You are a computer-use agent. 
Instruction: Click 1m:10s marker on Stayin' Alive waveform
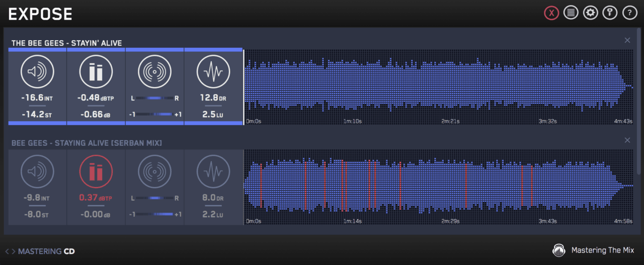pos(354,121)
